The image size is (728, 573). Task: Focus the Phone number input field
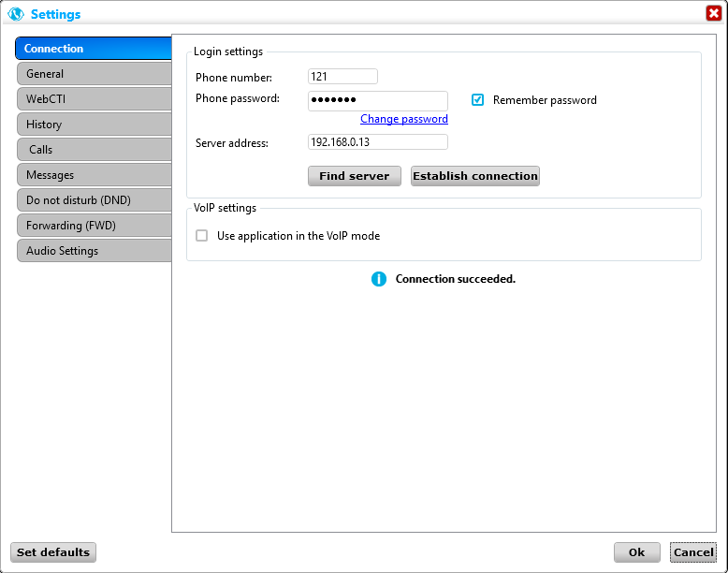tap(342, 77)
